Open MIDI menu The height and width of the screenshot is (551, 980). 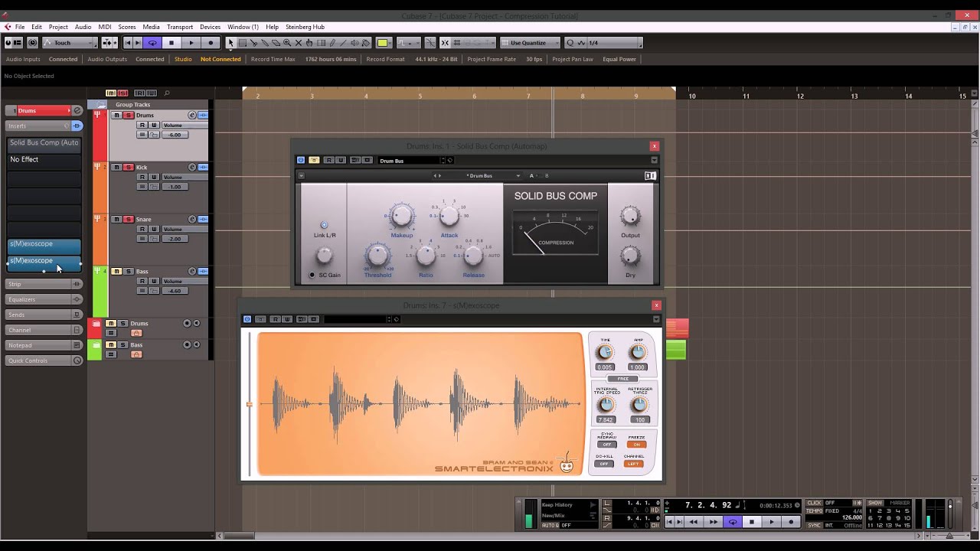(x=105, y=27)
